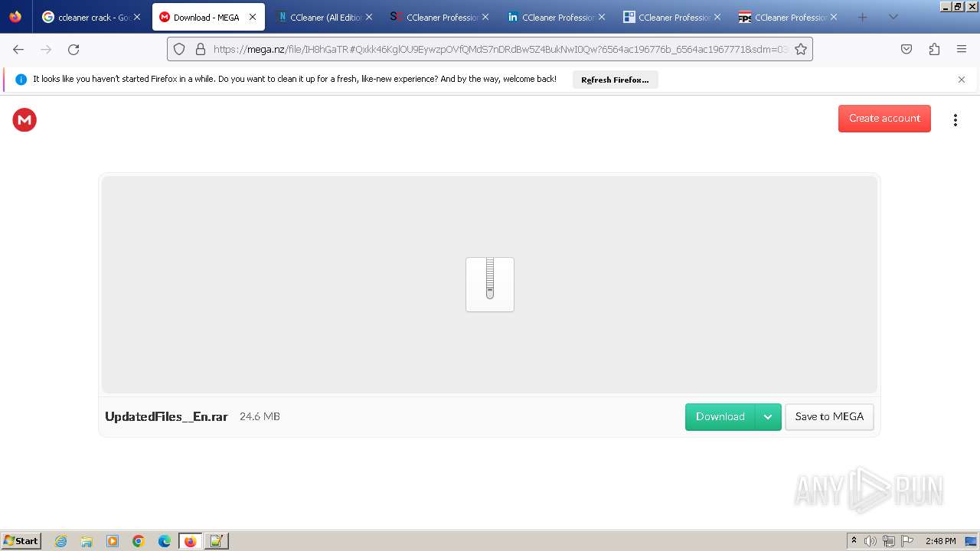Click the 24.6 MB file size
Image resolution: width=980 pixels, height=551 pixels.
pos(260,416)
